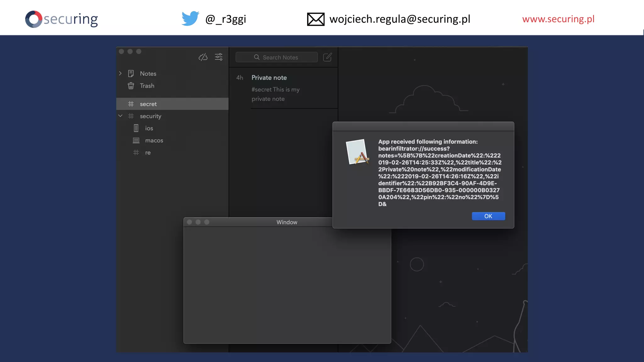Click the securing logo
Viewport: 644px width, 362px height.
pyautogui.click(x=62, y=19)
